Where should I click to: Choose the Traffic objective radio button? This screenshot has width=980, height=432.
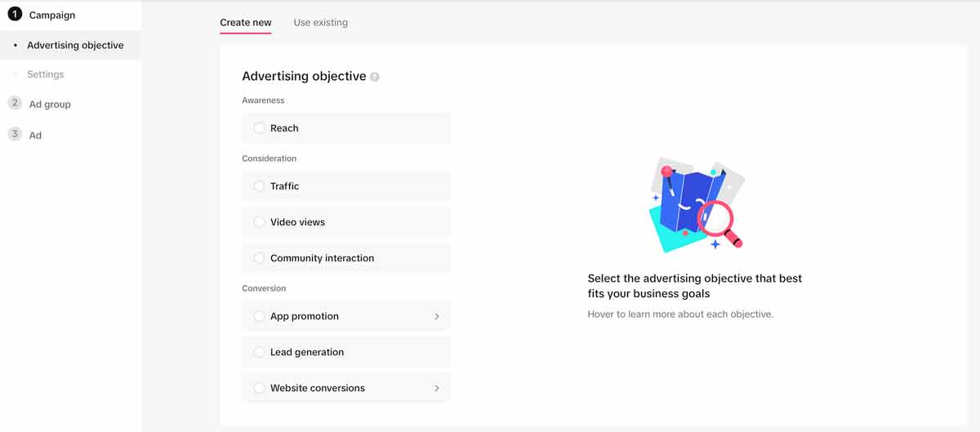click(x=259, y=186)
